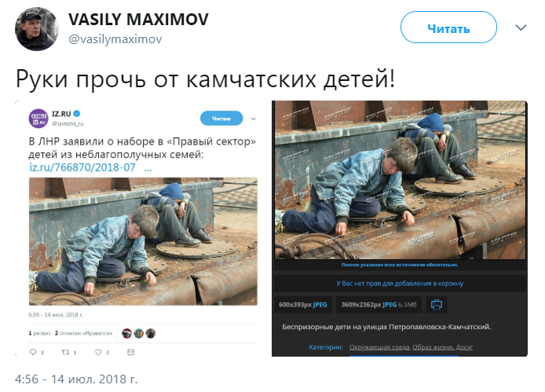Viewport: 545px width, 392px height.
Task: Click the Читать follow button
Action: pos(448,27)
